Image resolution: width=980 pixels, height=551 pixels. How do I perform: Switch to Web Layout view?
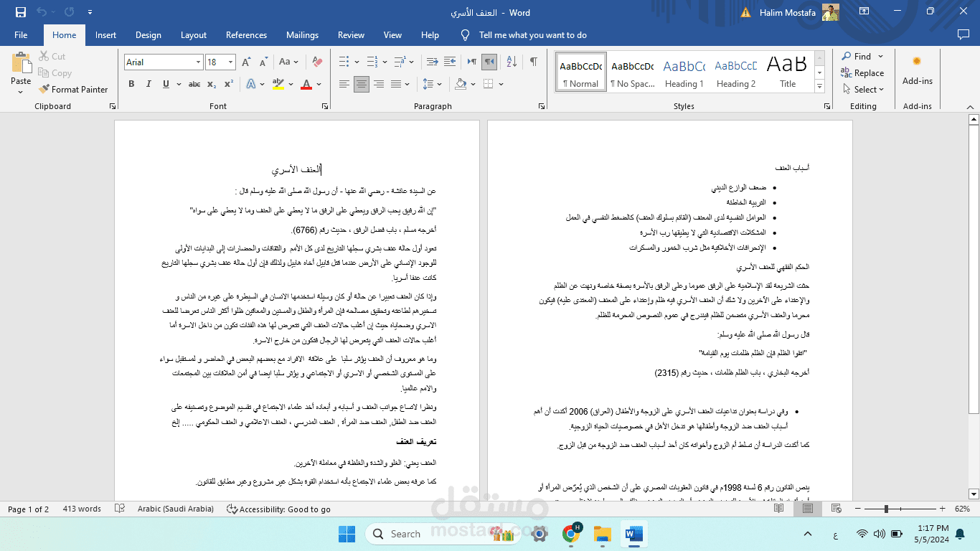click(836, 509)
